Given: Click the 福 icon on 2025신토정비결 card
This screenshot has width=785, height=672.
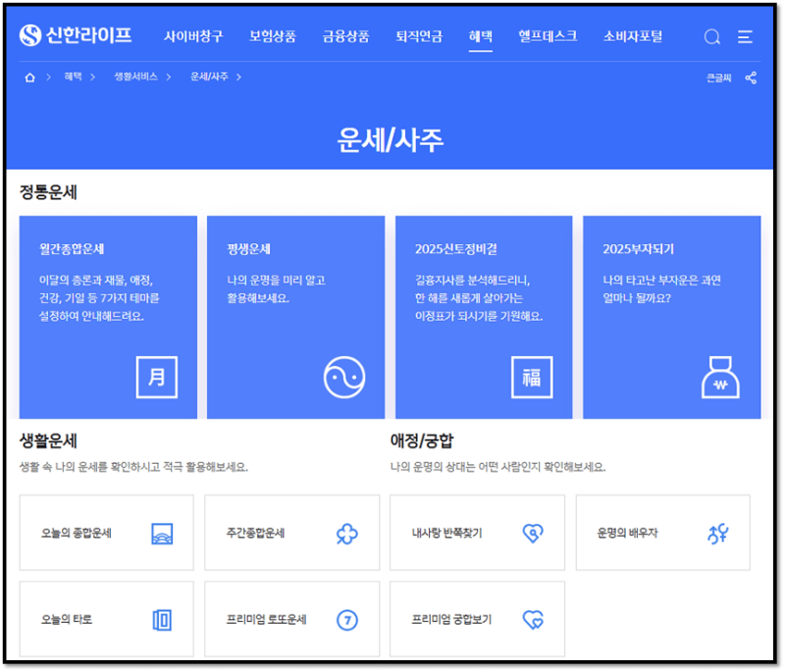Looking at the screenshot, I should [532, 378].
